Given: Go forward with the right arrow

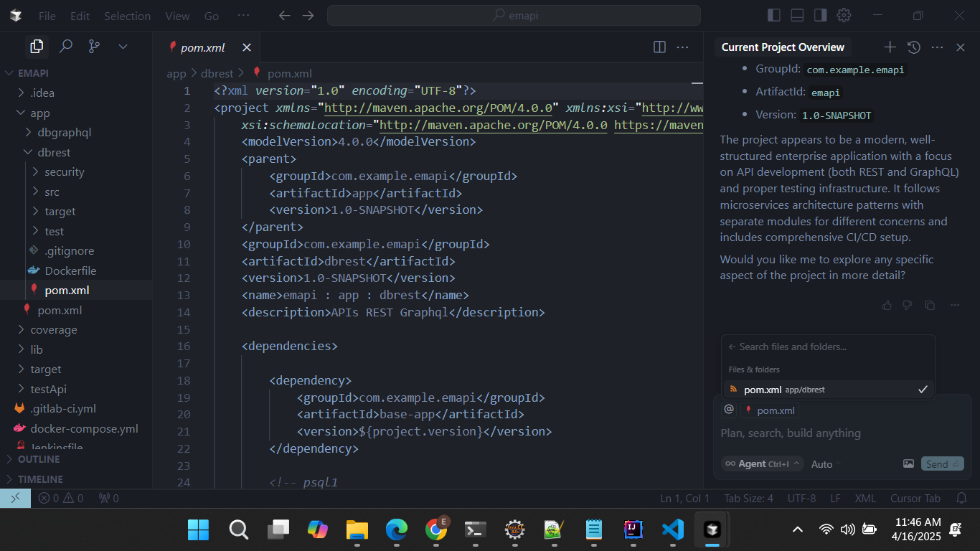Looking at the screenshot, I should tap(308, 15).
